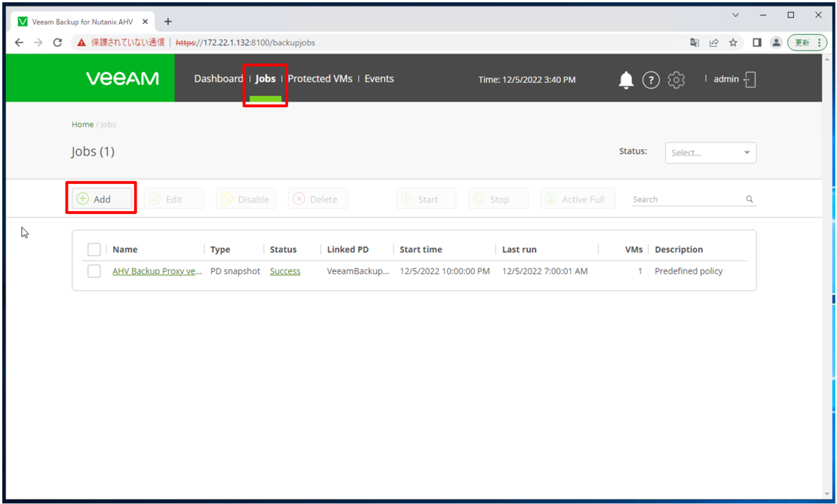The width and height of the screenshot is (837, 504).
Task: Bookmark the page with the star icon
Action: [733, 43]
